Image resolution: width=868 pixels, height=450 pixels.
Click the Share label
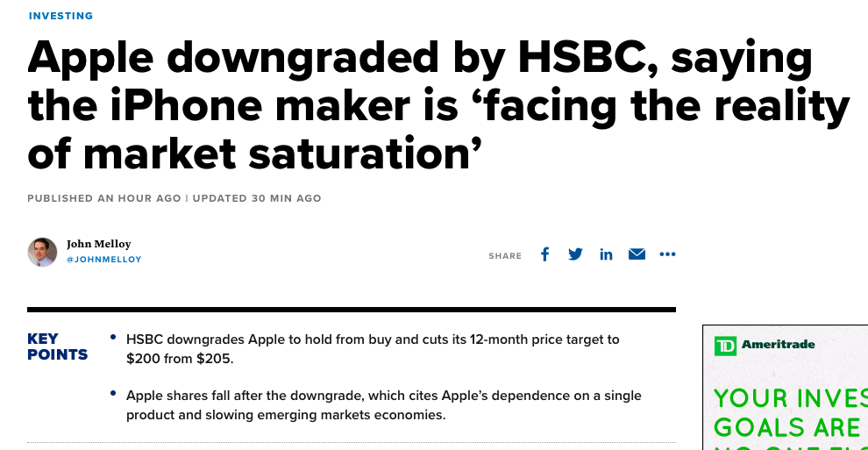(x=505, y=256)
